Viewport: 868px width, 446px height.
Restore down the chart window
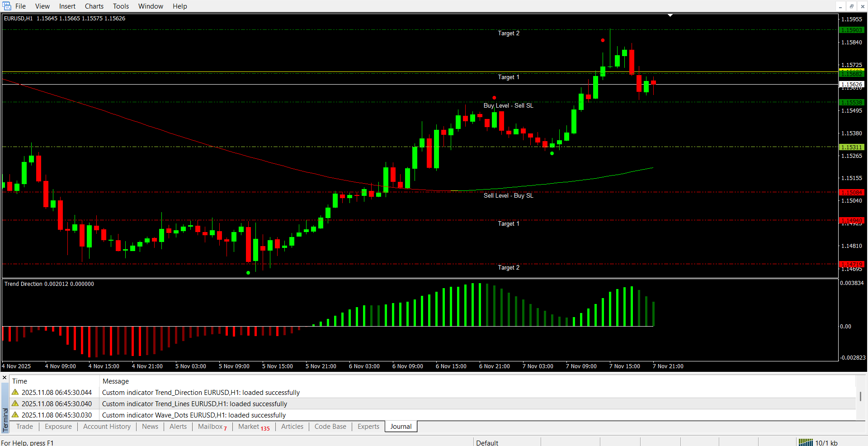click(x=851, y=6)
